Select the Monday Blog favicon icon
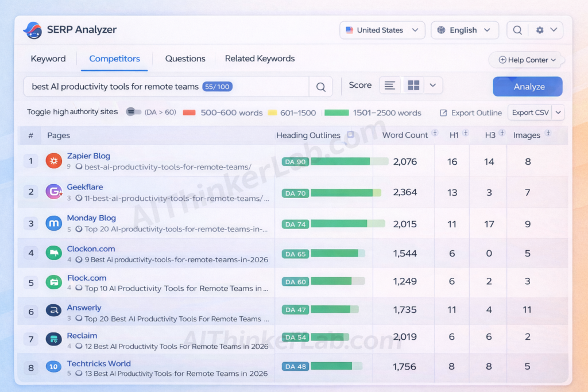Viewport: 588px width, 392px height. coord(53,223)
